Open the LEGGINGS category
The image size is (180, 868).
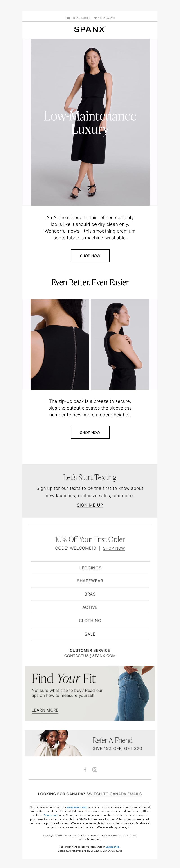point(90,568)
